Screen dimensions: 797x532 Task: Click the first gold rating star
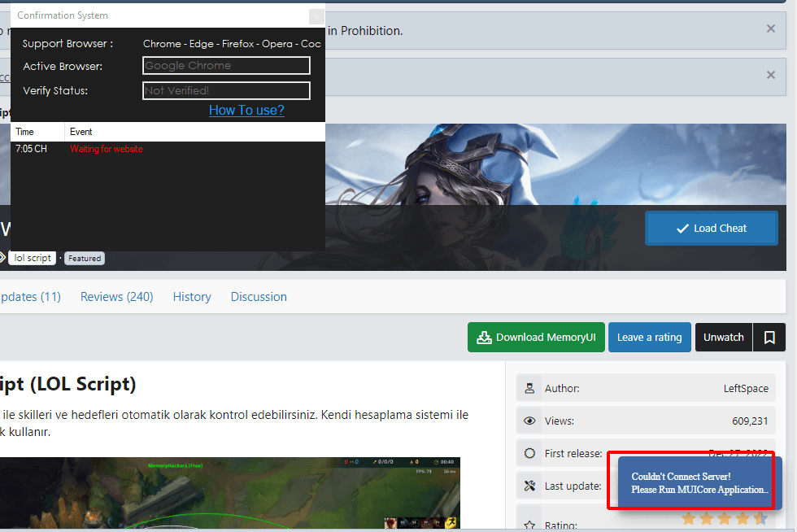(x=688, y=518)
